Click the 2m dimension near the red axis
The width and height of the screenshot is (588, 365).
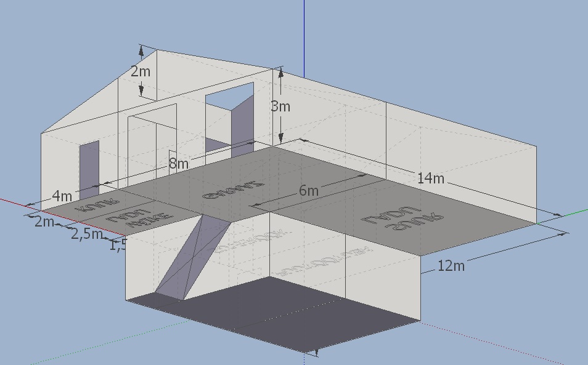point(44,222)
